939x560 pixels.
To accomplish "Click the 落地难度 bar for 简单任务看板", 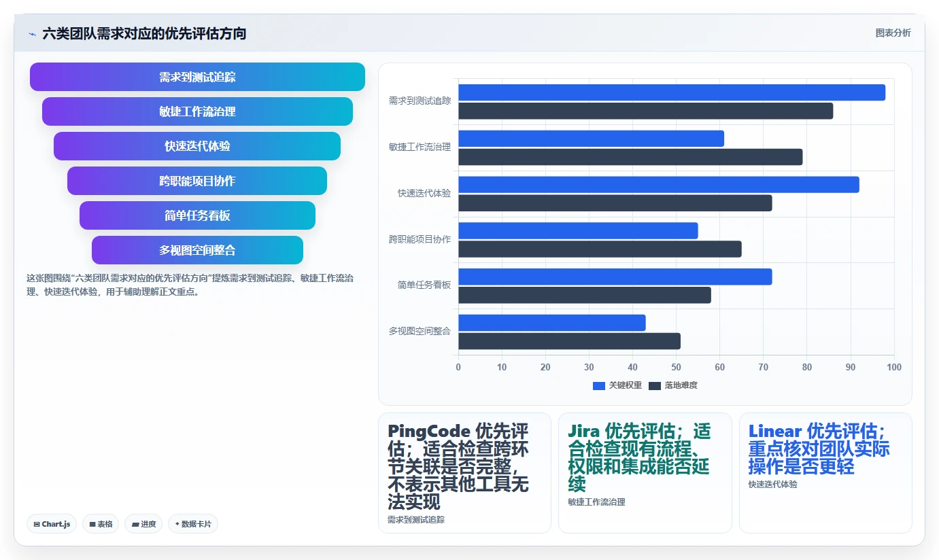I will click(585, 295).
